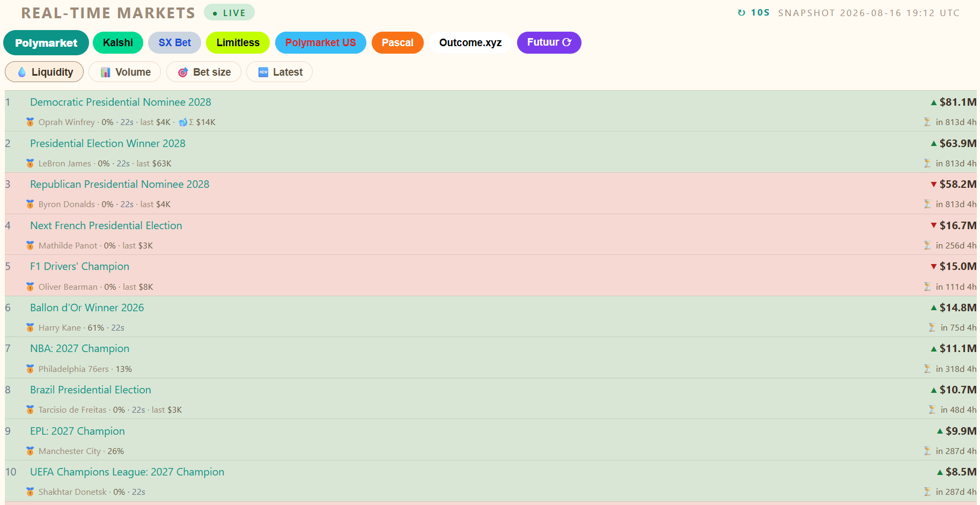Open NBA: 2027 Champion market
This screenshot has width=980, height=505.
(x=79, y=348)
